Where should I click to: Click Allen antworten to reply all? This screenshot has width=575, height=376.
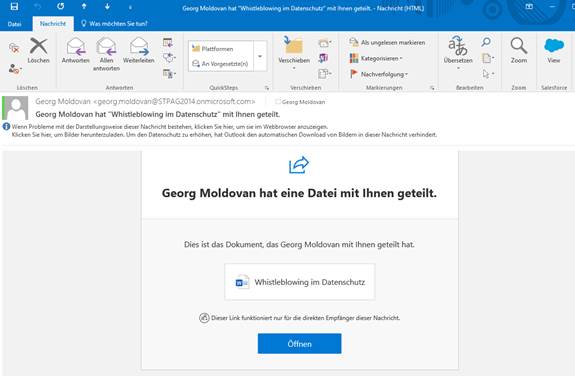(x=106, y=54)
